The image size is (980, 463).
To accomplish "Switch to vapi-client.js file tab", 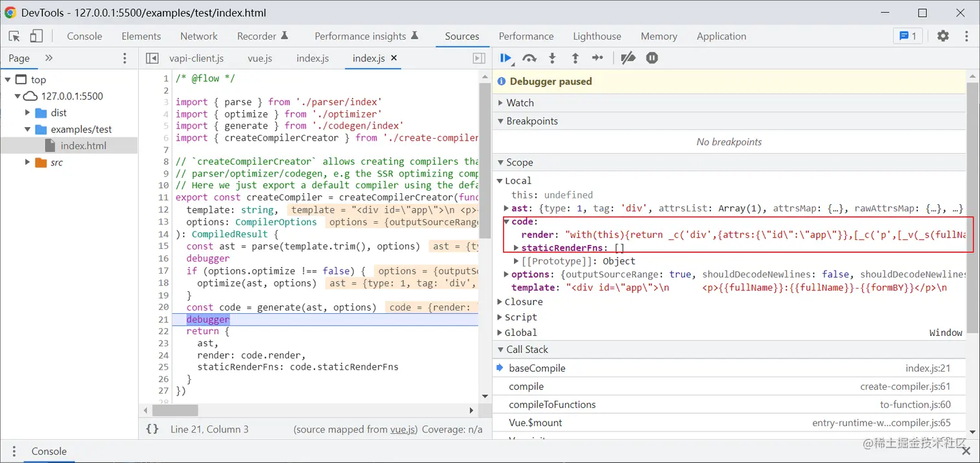I will click(x=196, y=58).
